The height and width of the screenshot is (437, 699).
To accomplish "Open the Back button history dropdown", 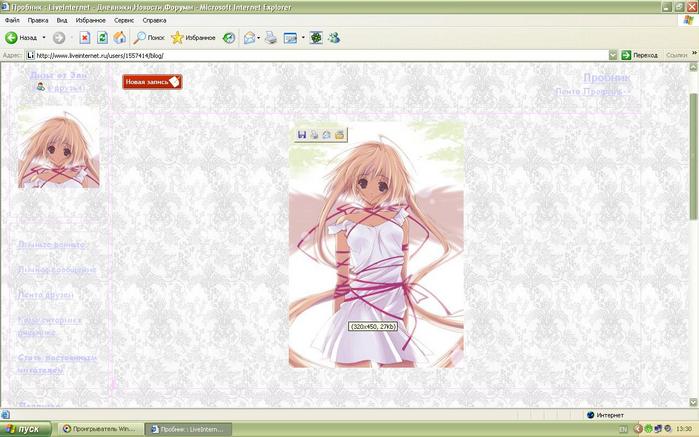I will [x=44, y=38].
